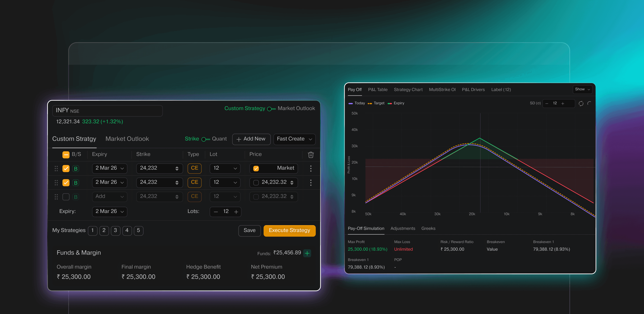Load saved strategy number 1
Image resolution: width=644 pixels, height=314 pixels.
[93, 231]
